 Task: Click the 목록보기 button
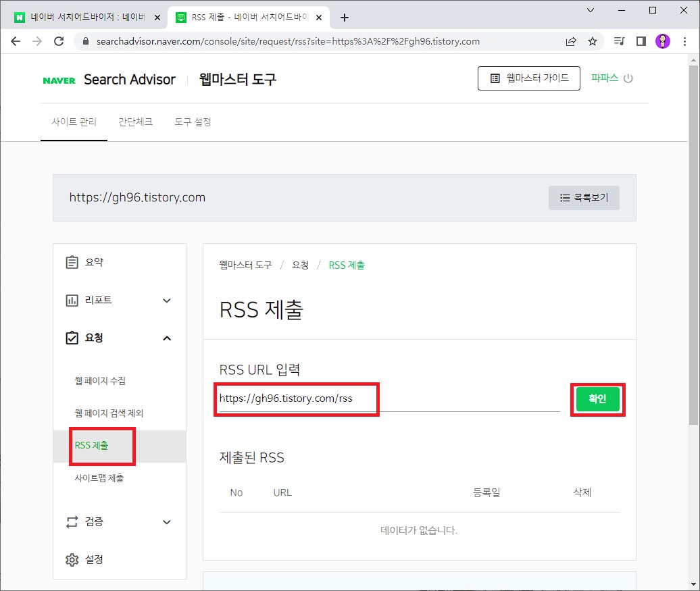tap(584, 198)
